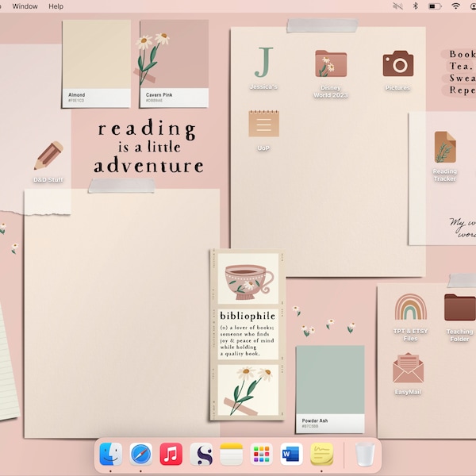The width and height of the screenshot is (476, 476).
Task: Select the 'EasyMail' label text
Action: (408, 392)
